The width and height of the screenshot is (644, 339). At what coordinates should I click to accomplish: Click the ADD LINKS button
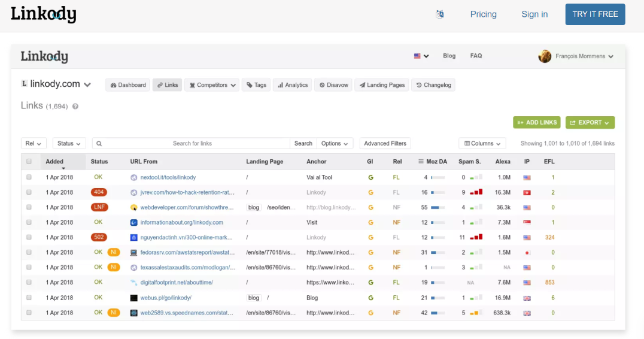click(x=536, y=122)
